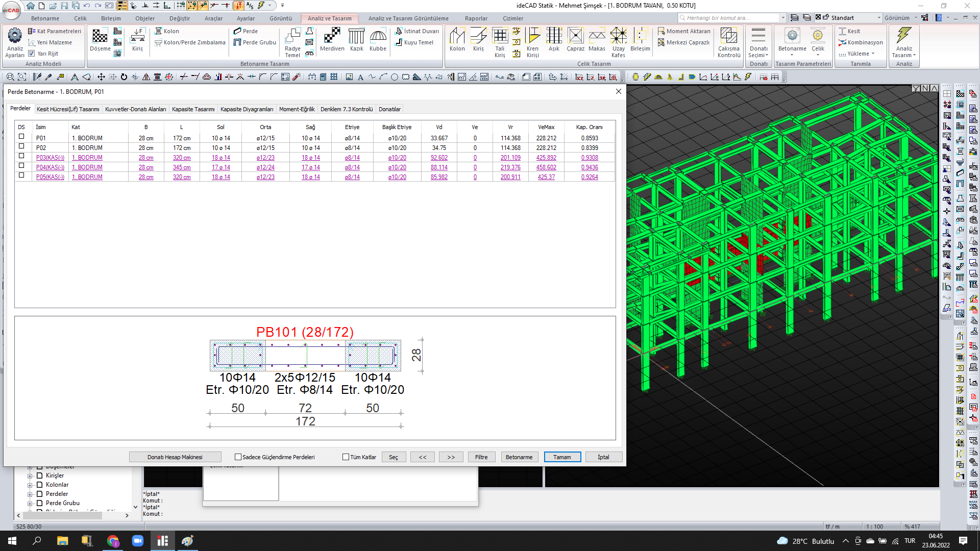
Task: Click the İstinat Duvarı retaining wall tool
Action: coord(417,31)
